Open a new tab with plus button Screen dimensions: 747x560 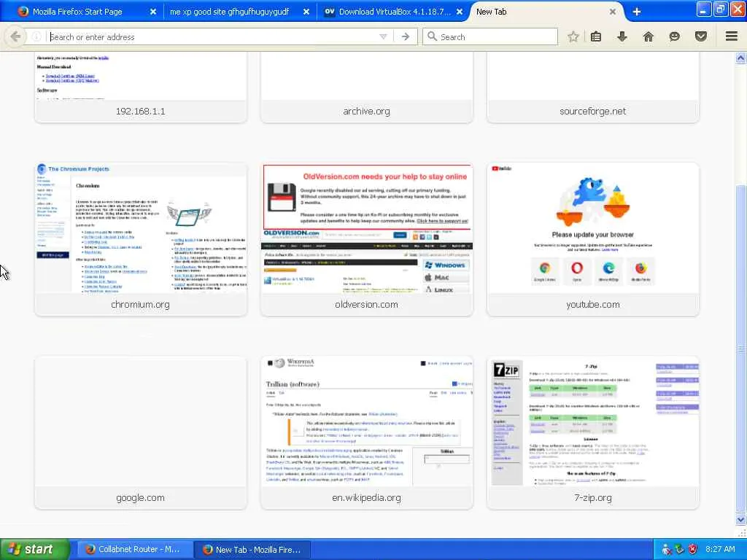pos(636,12)
